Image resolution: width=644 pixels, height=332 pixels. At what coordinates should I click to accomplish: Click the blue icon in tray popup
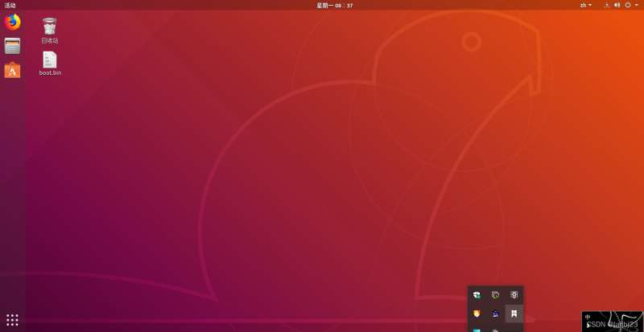[x=495, y=314]
